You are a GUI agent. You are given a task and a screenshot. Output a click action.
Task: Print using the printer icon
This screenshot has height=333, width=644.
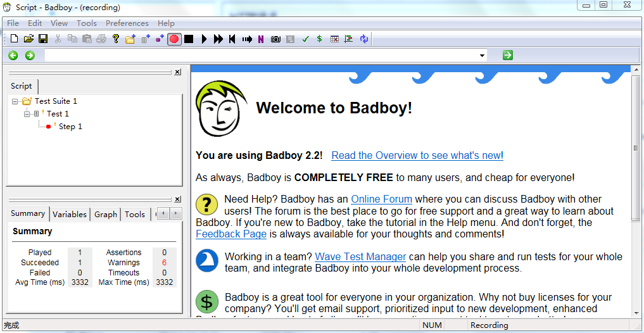101,39
